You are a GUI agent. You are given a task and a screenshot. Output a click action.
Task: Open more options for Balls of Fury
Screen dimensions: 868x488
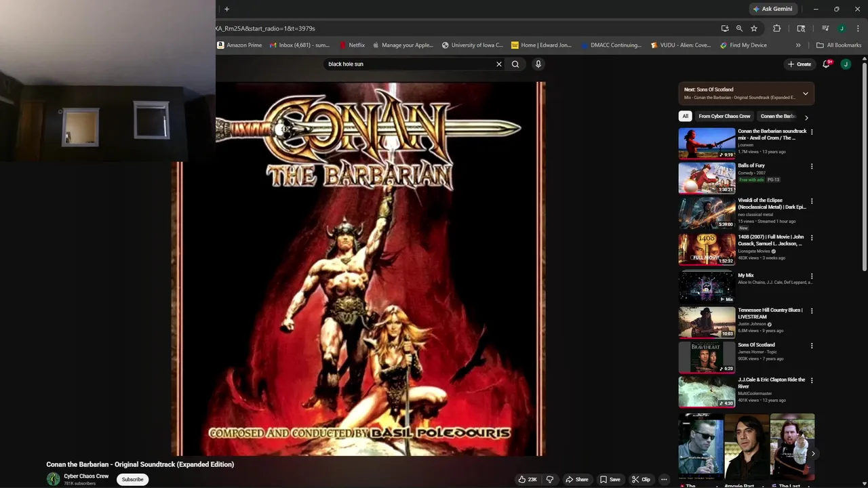tap(812, 166)
